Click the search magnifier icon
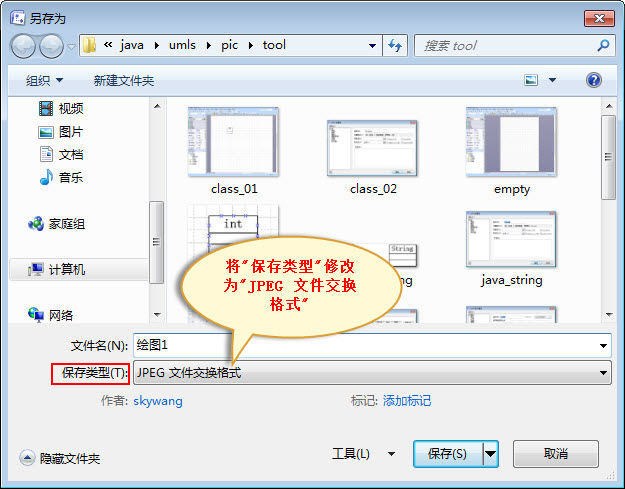The image size is (625, 489). click(x=603, y=45)
